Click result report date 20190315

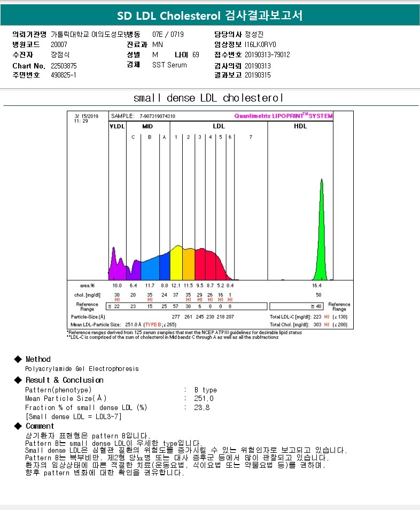(x=258, y=75)
